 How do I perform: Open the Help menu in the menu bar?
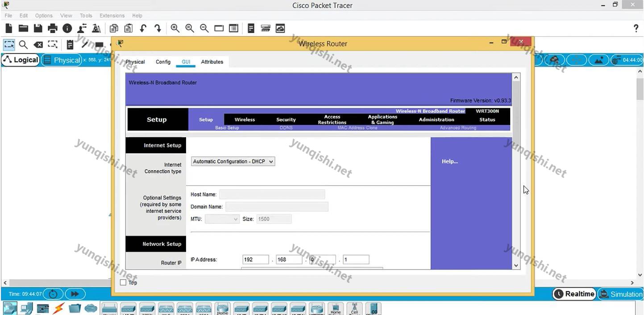137,15
